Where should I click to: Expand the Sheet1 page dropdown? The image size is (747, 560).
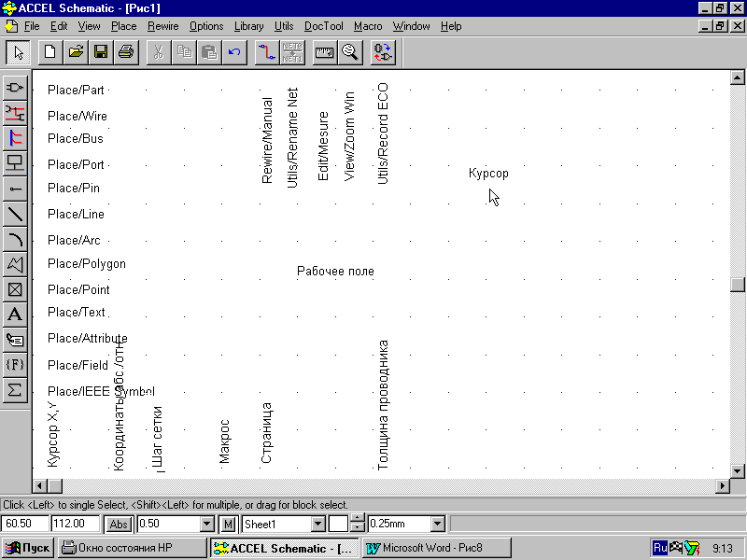point(317,525)
